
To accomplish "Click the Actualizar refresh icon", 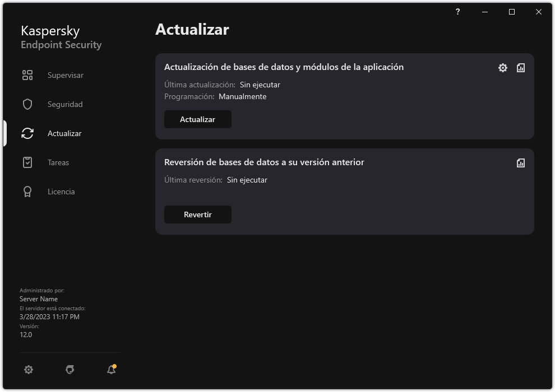I will 27,133.
